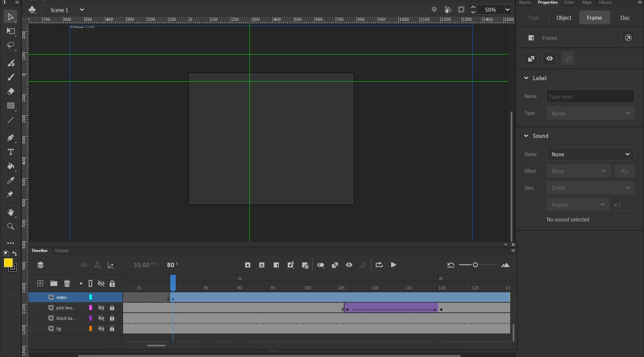Viewport: 644px width, 357px height.
Task: Collapse the Sound section
Action: [526, 136]
